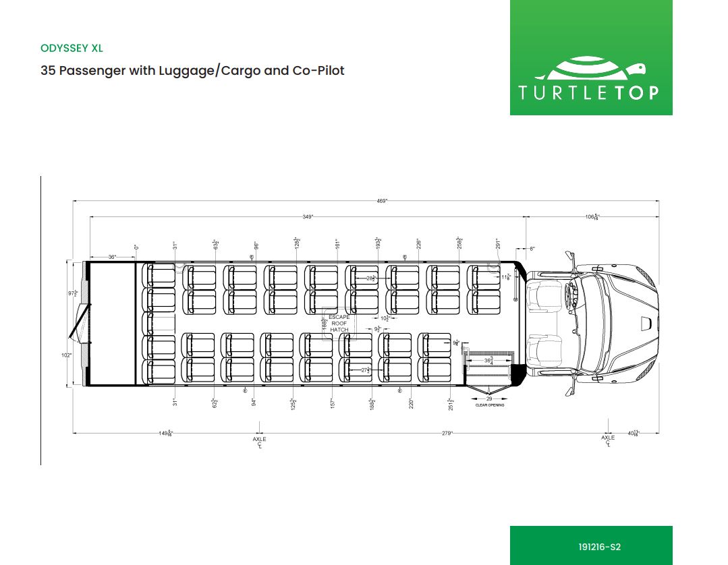Click the 35 Passenger with Luggage/Cargo title

click(x=192, y=71)
